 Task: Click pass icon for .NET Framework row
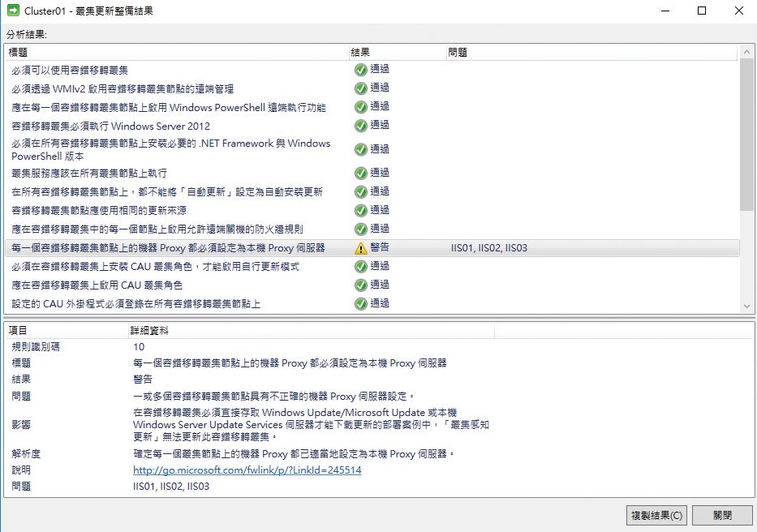(360, 150)
